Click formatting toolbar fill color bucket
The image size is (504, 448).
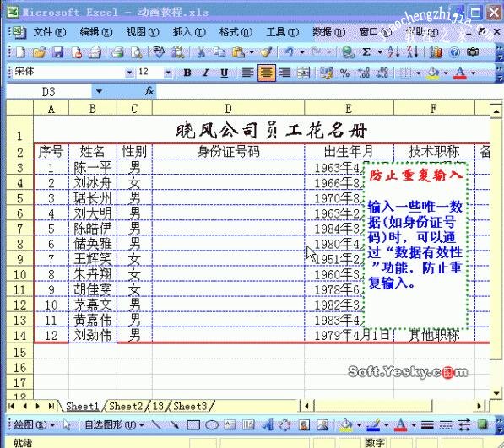tap(432, 73)
